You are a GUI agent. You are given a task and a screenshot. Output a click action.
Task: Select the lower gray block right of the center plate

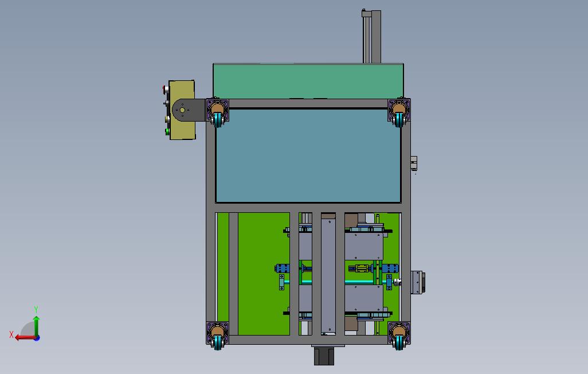tap(364, 298)
